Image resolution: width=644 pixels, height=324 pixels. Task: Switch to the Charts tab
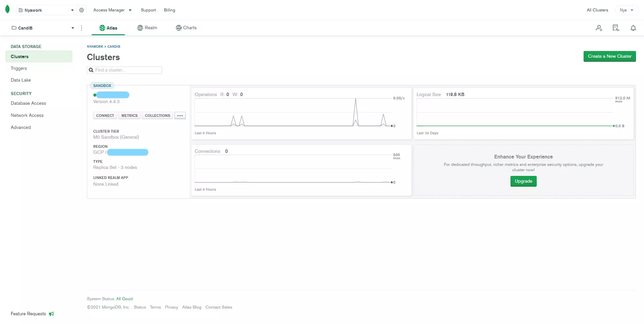(x=186, y=28)
